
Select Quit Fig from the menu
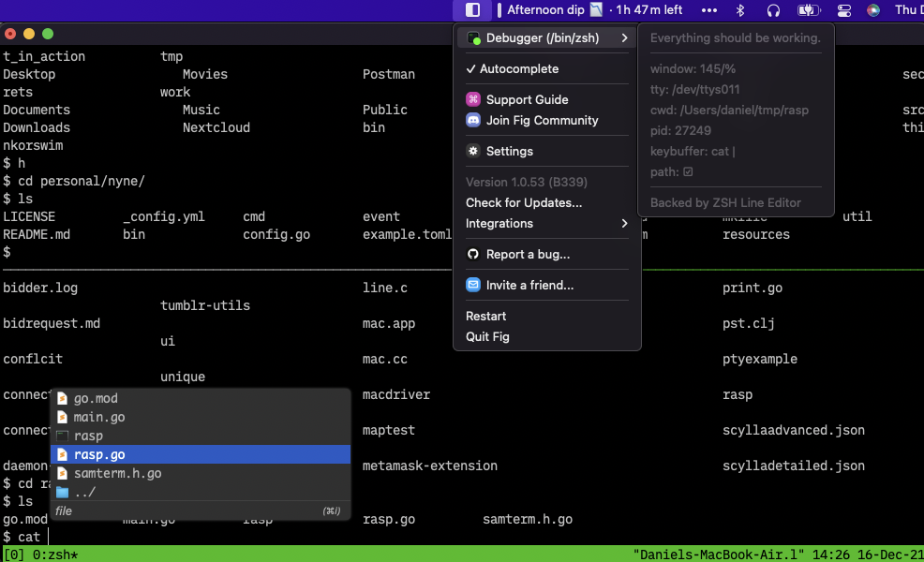(x=485, y=336)
